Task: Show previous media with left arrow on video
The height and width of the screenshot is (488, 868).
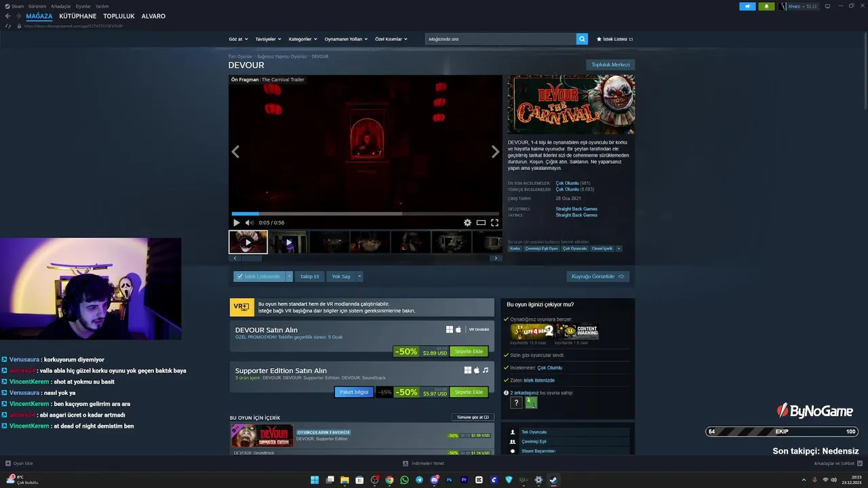Action: [235, 152]
